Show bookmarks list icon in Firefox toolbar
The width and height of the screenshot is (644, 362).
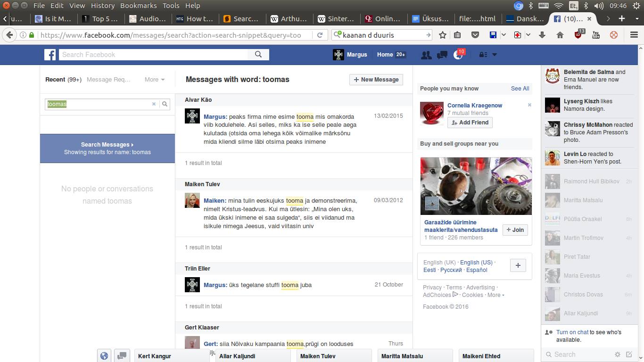[457, 35]
